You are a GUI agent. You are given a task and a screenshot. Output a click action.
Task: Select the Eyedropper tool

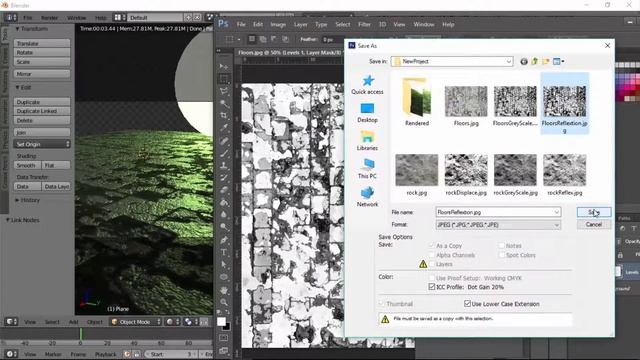click(224, 128)
